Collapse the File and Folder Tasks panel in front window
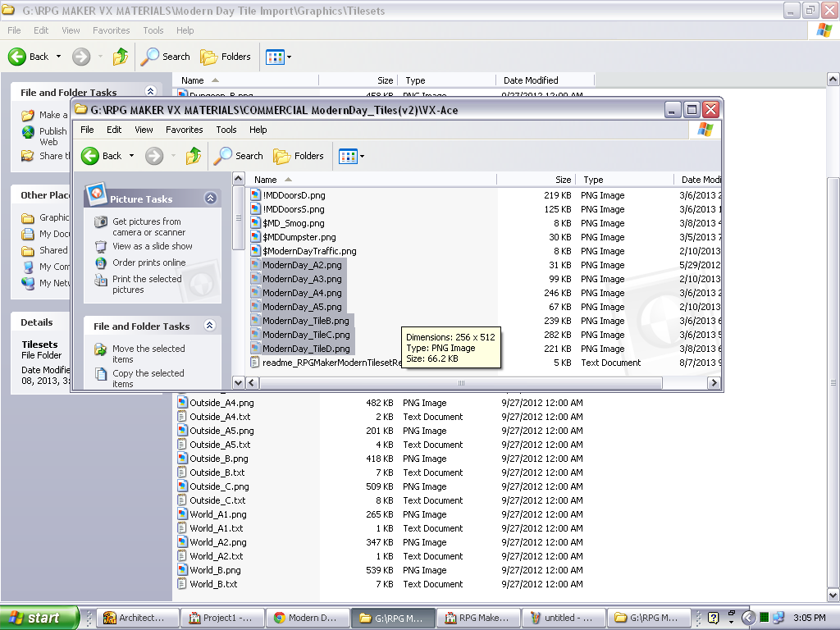840x630 pixels. click(x=209, y=326)
